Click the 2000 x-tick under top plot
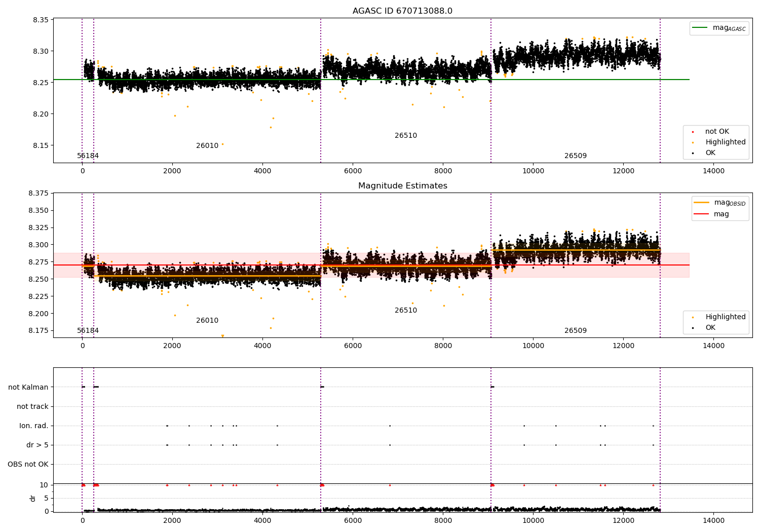 (172, 171)
